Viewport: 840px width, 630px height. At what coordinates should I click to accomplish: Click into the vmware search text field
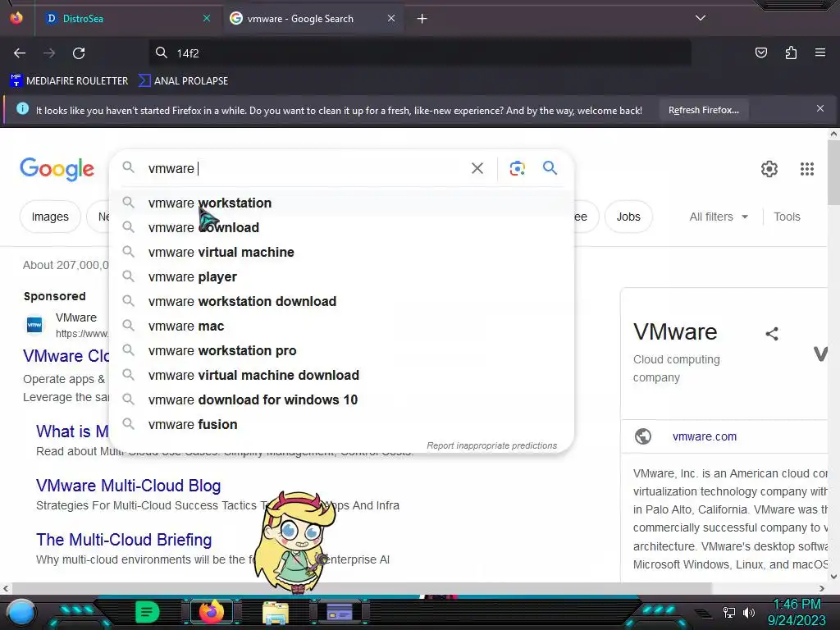(x=305, y=169)
